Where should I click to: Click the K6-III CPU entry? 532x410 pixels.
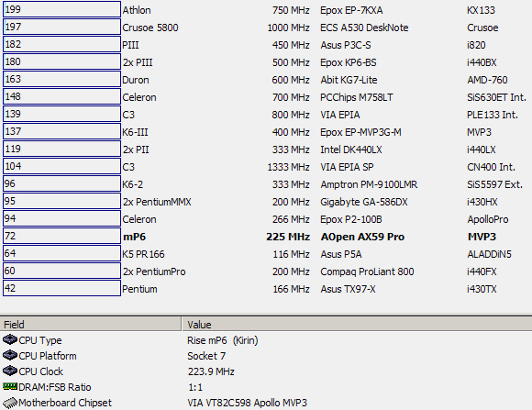coord(135,132)
